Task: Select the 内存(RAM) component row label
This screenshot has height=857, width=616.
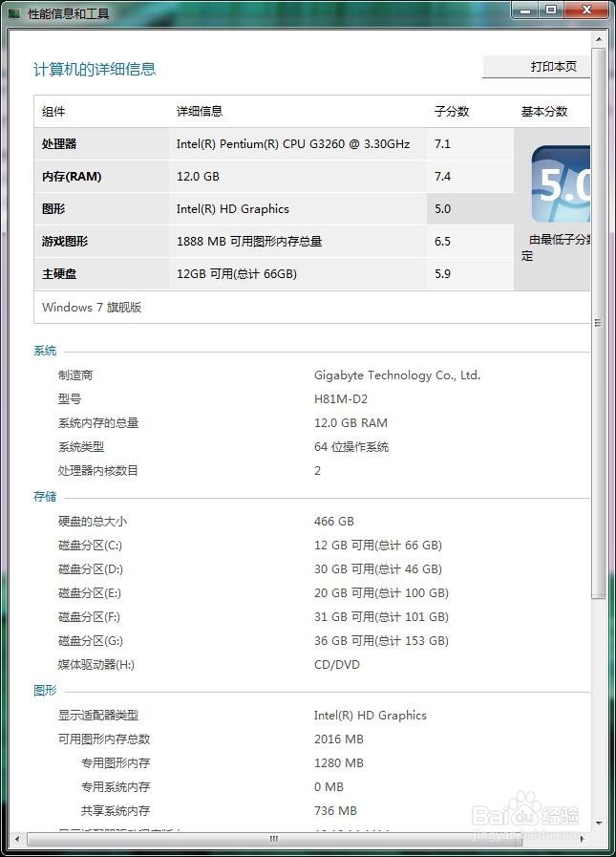Action: click(x=72, y=177)
